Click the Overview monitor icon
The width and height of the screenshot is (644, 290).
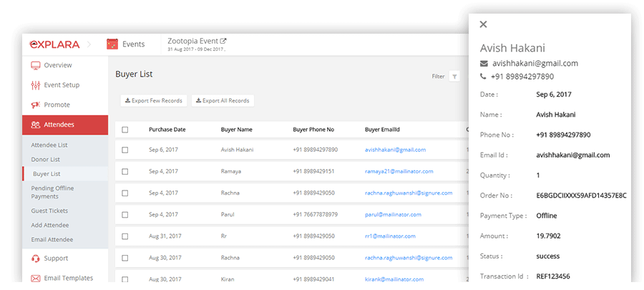[36, 65]
